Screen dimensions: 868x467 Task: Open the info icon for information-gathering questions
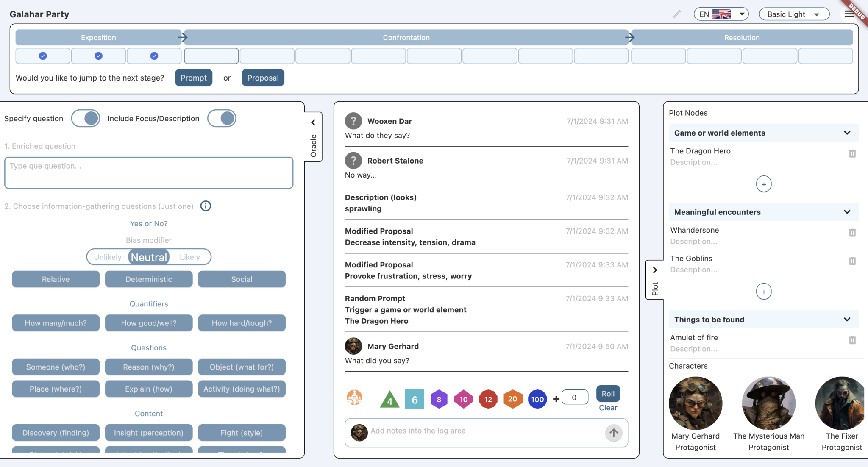pos(206,206)
